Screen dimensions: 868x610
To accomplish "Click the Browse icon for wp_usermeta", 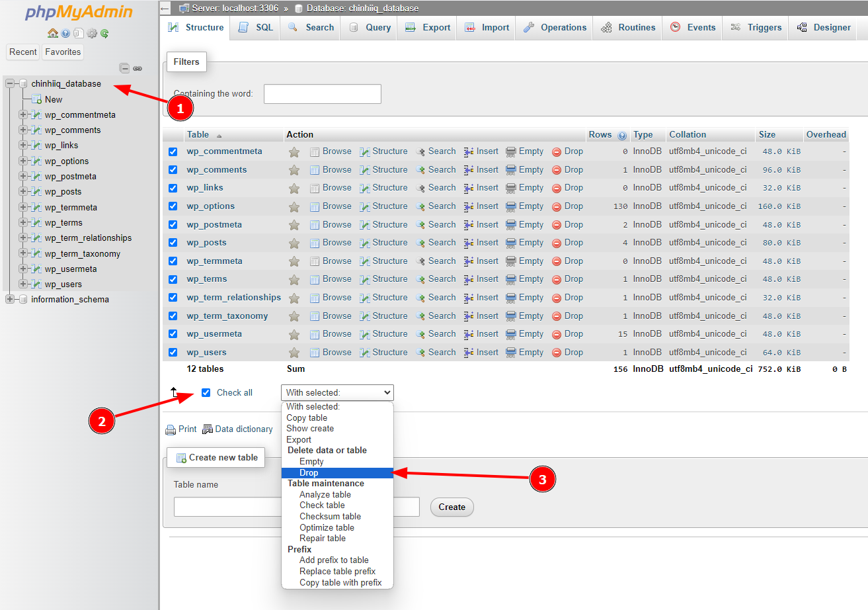I will click(x=315, y=334).
